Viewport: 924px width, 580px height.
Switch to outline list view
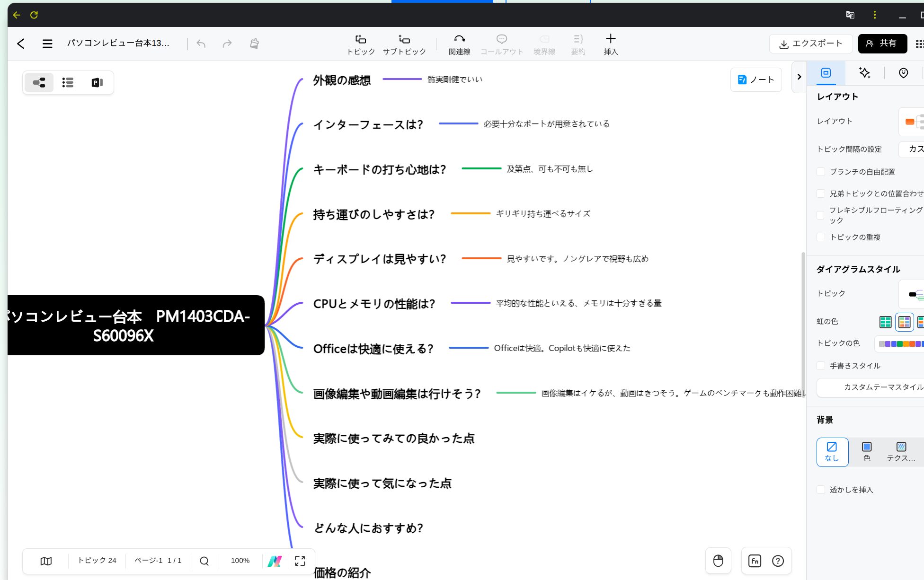tap(68, 83)
